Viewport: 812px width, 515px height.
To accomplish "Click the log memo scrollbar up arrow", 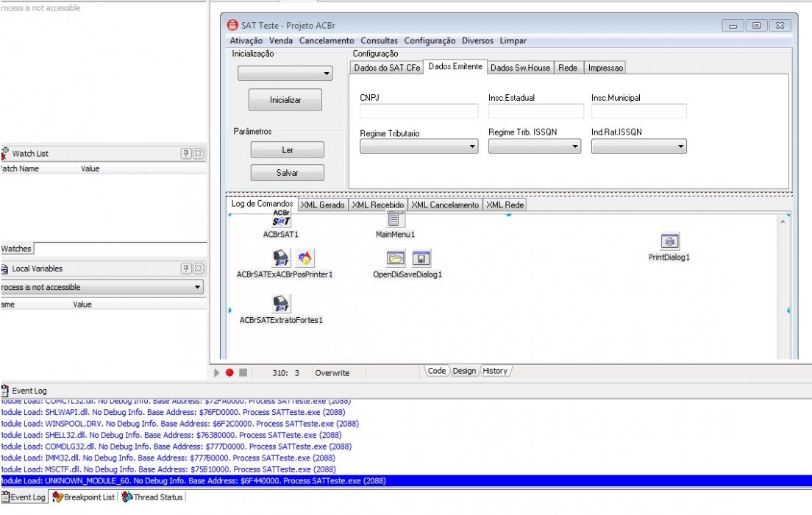I will point(783,221).
